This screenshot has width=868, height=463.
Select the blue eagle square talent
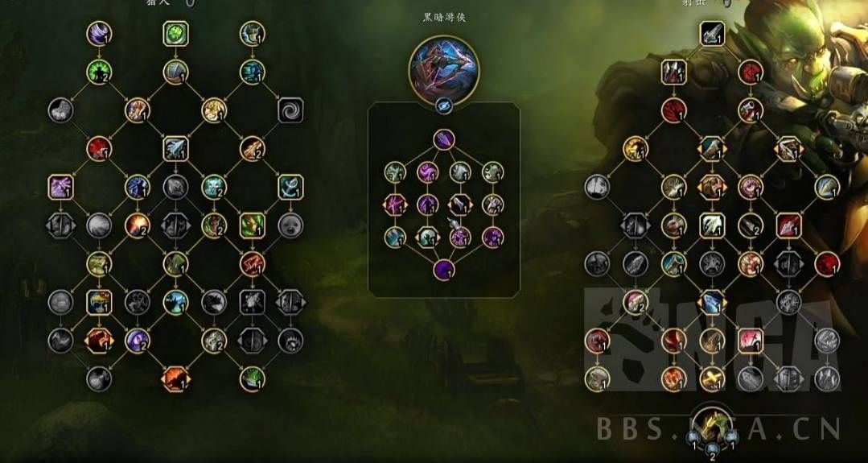coord(99,303)
